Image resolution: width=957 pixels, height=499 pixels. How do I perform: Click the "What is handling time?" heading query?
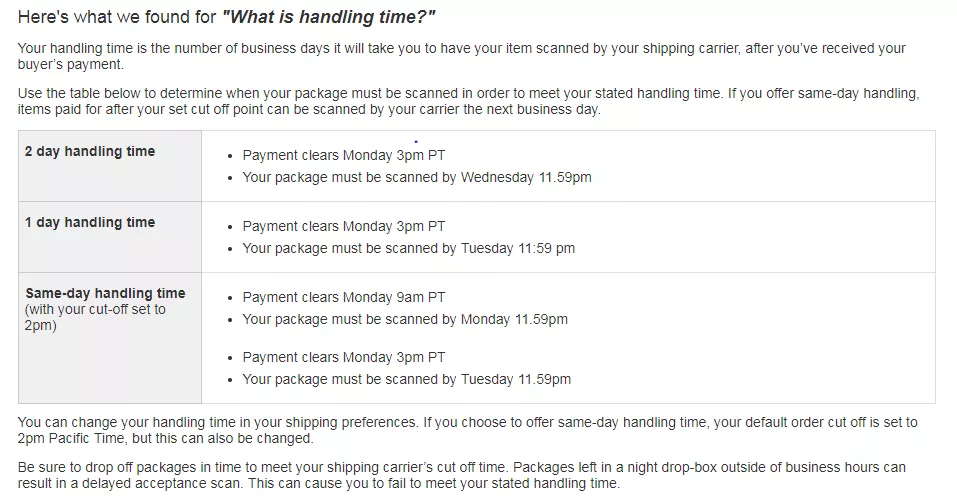(332, 18)
